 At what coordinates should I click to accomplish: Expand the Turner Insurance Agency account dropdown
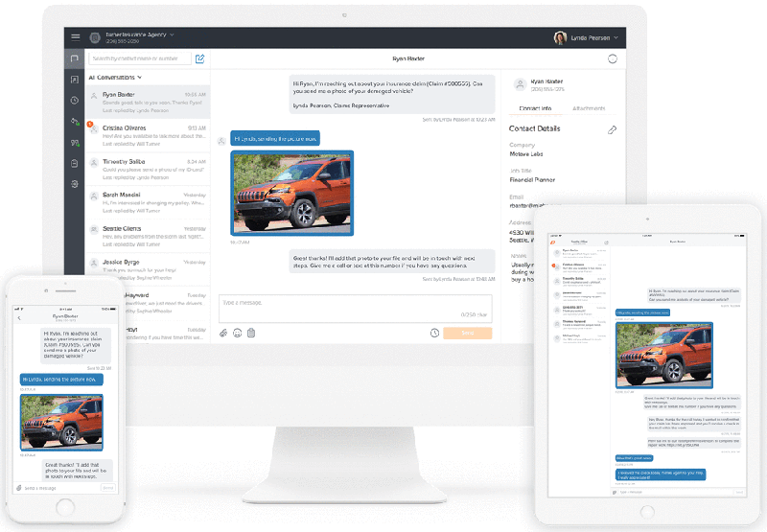pos(172,35)
